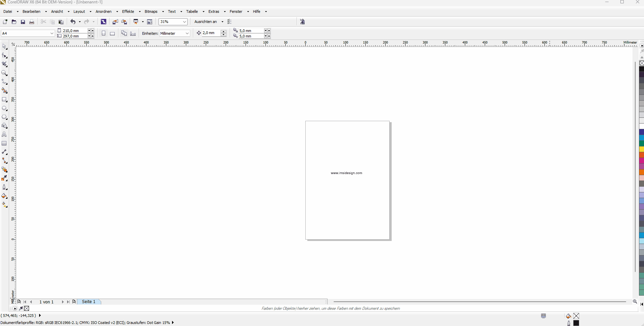Screen dimensions: 644x326
Task: Select the Crop tool in toolbox
Action: (x=4, y=64)
